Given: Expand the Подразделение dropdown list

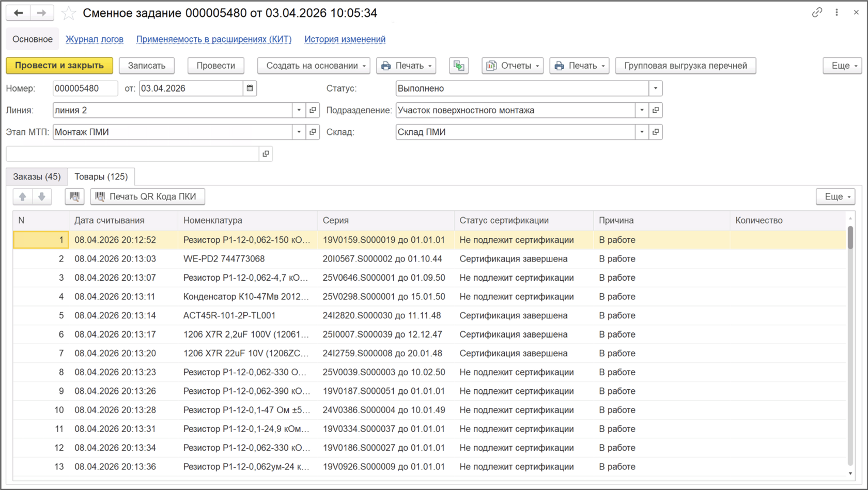Looking at the screenshot, I should point(642,110).
